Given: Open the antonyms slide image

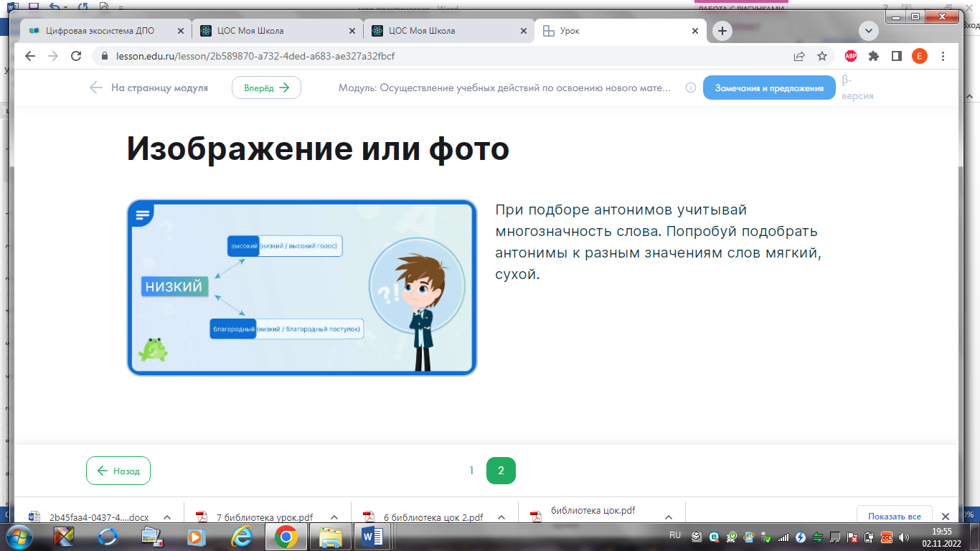Looking at the screenshot, I should [302, 288].
